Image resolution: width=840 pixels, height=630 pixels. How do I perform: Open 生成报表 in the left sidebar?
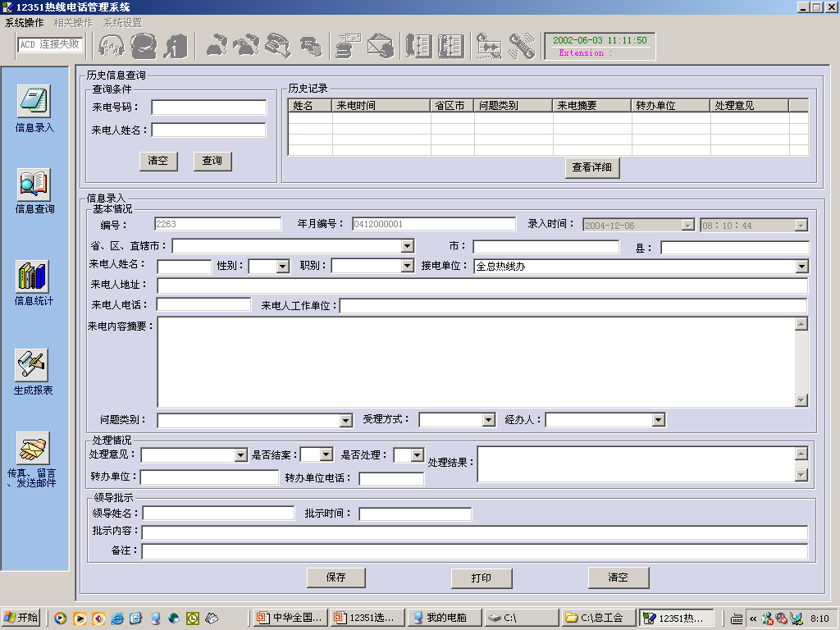(32, 365)
